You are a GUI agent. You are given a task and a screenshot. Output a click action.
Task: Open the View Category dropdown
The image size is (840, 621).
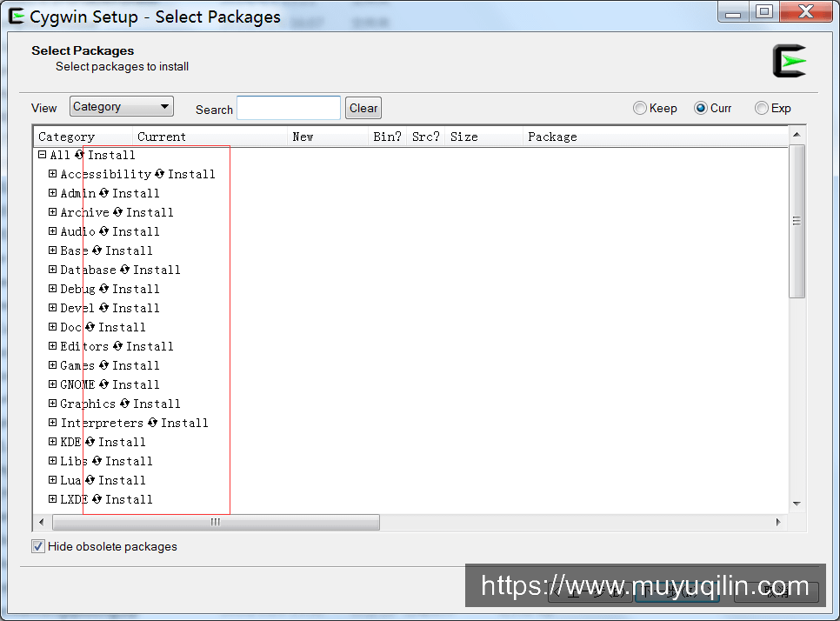point(122,107)
